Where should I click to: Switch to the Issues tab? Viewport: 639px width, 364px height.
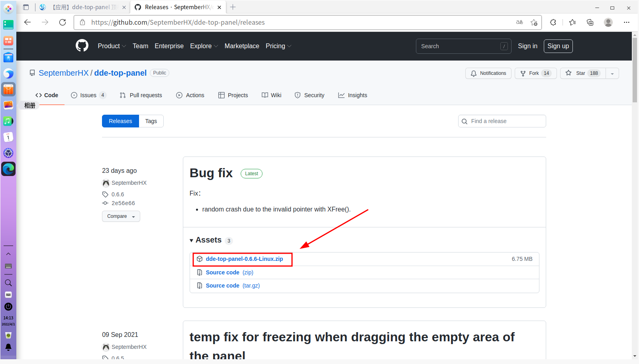tap(88, 95)
